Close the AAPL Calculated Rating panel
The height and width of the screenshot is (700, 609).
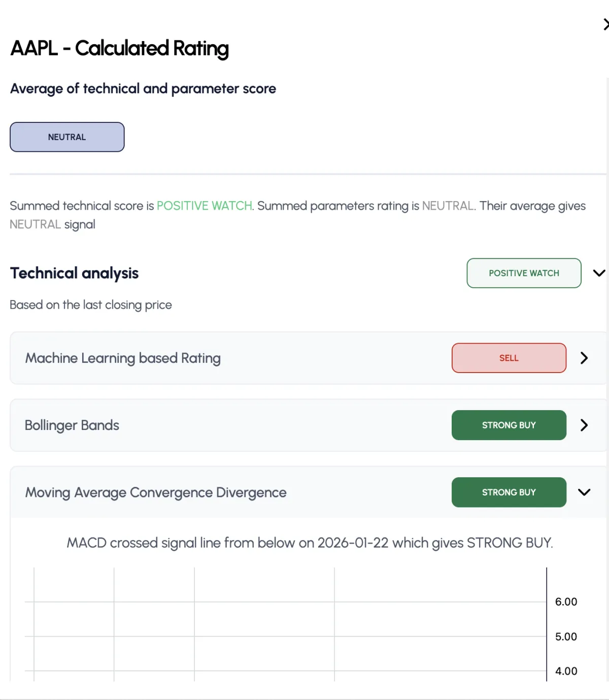[x=605, y=24]
